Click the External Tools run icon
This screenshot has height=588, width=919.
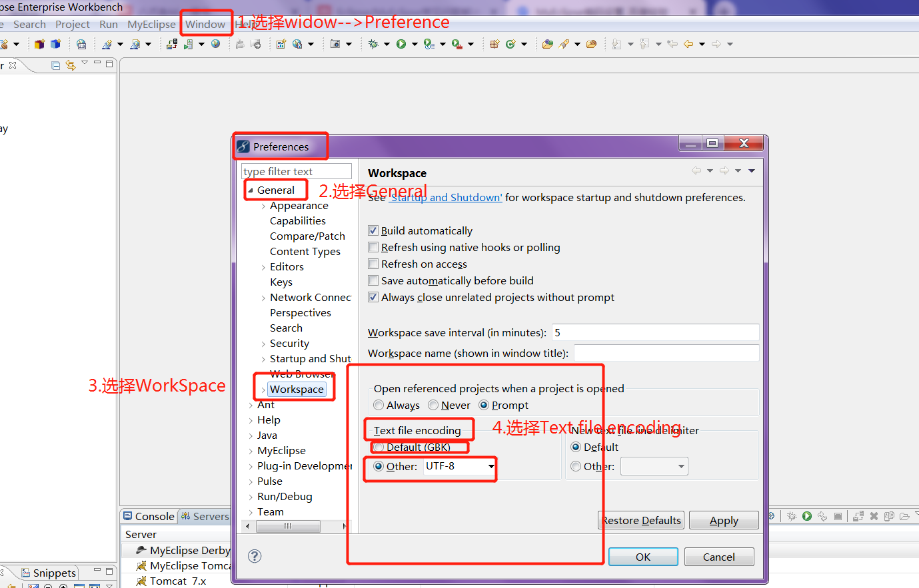[457, 44]
